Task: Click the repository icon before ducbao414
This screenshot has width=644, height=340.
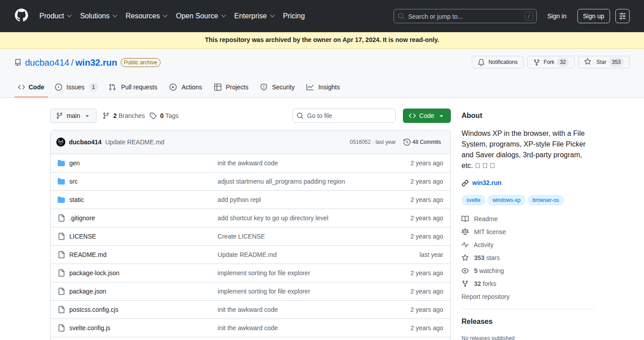Action: pos(18,63)
